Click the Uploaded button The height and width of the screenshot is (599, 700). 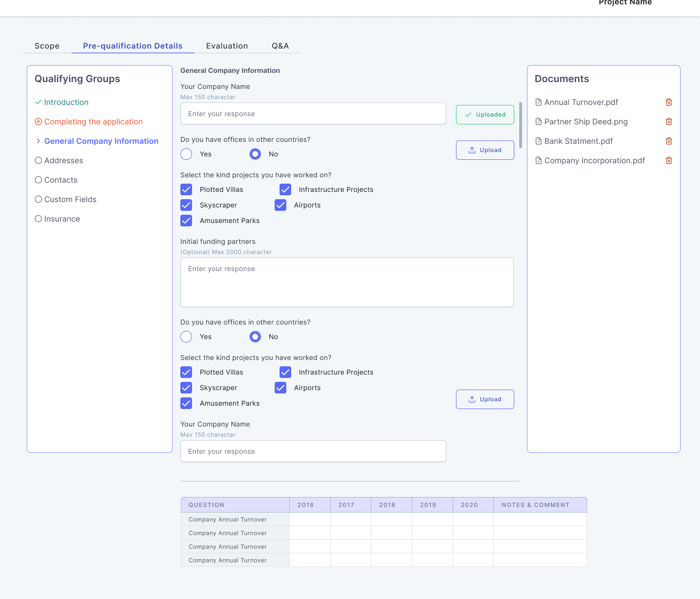(x=485, y=115)
